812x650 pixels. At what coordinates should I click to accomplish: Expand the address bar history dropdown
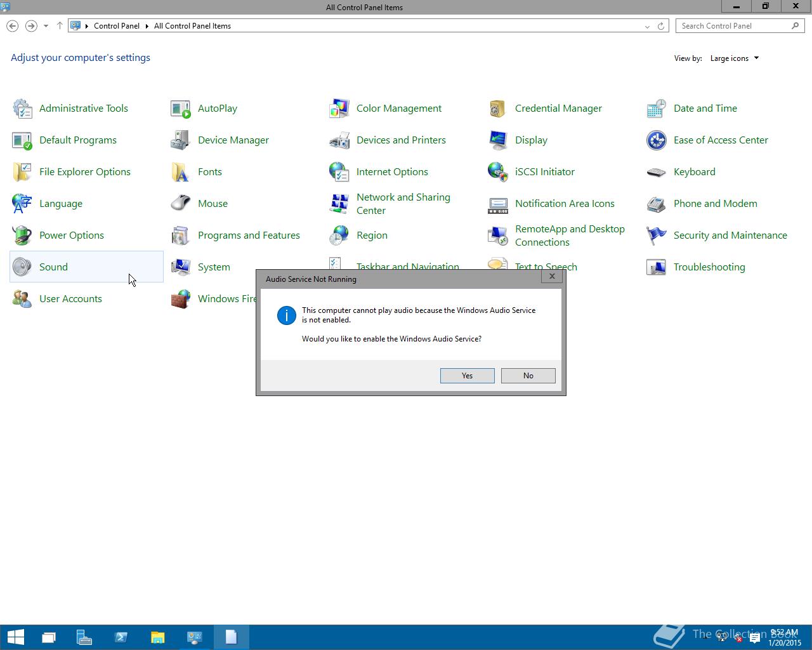pyautogui.click(x=647, y=26)
